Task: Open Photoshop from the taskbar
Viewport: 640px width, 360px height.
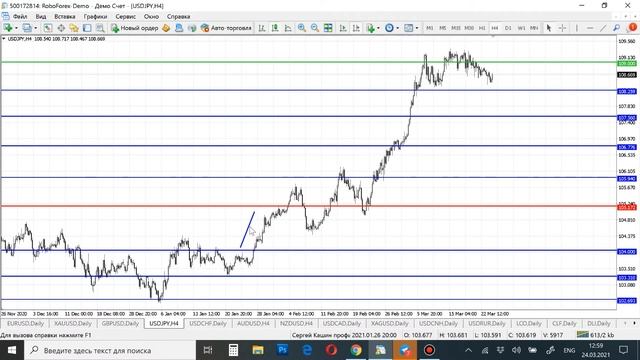Action: pyautogui.click(x=282, y=350)
